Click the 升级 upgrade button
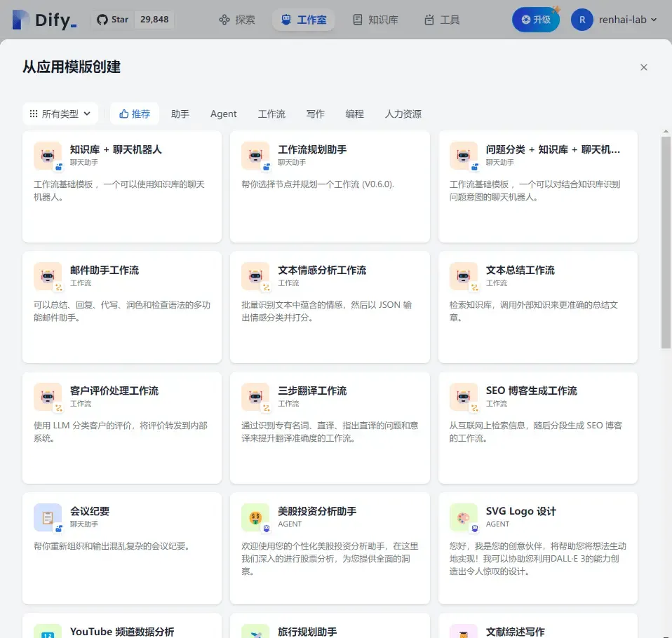The image size is (672, 638). (x=536, y=20)
